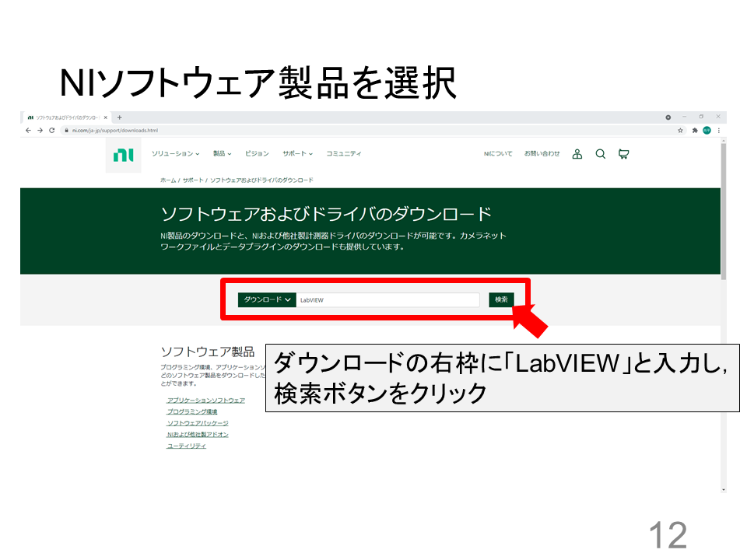747x560 pixels.
Task: Click the ソフトウェアおよびドライバのダウンロード banner heading
Action: point(326,215)
